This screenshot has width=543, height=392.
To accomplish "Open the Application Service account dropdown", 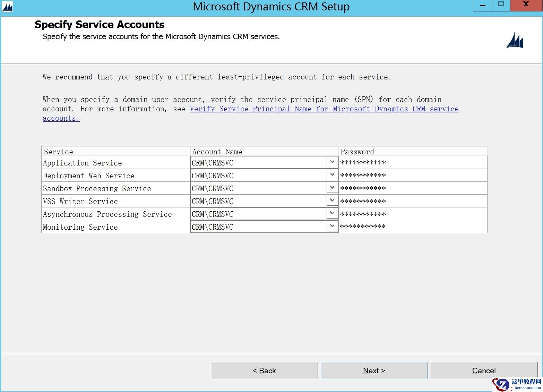I will [x=332, y=162].
